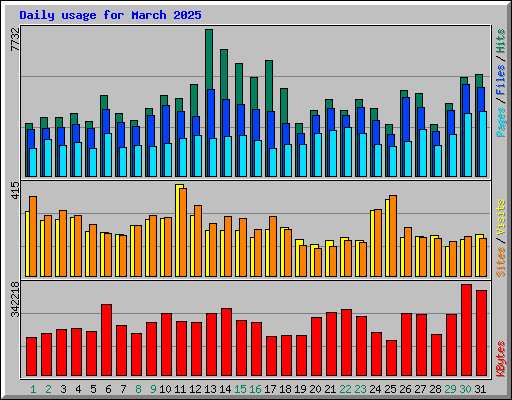Click the red KBytes bar for day 31

(481, 333)
